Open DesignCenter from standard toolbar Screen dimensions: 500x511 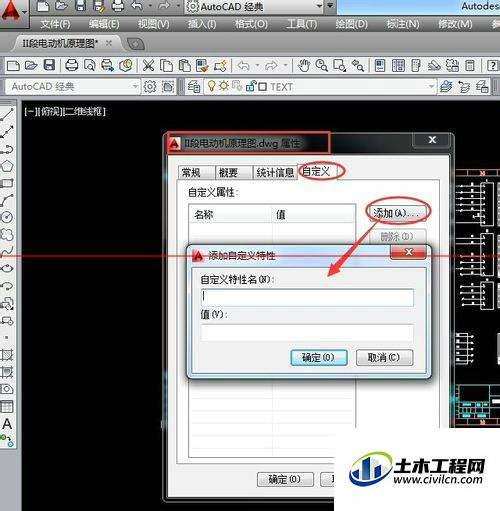[x=398, y=66]
